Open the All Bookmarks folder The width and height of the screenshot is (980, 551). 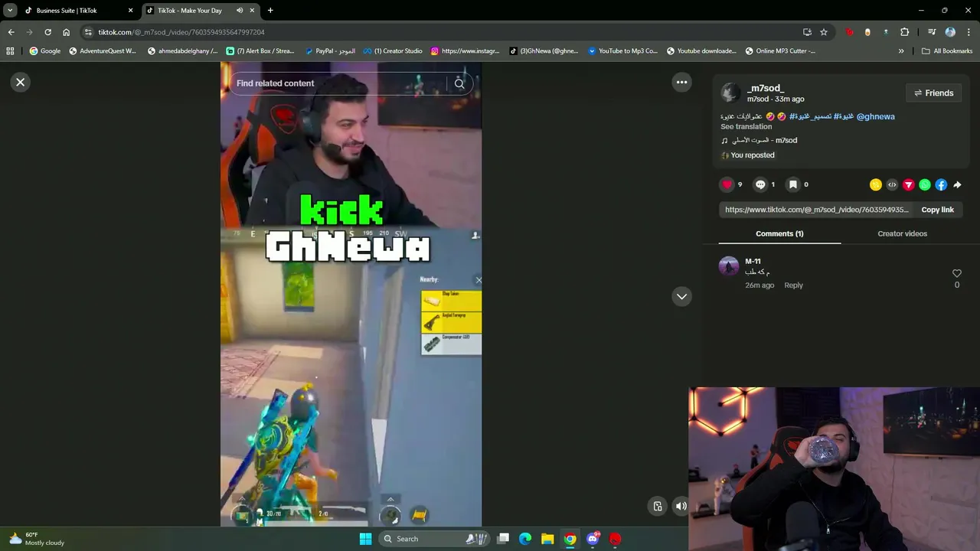(x=947, y=51)
